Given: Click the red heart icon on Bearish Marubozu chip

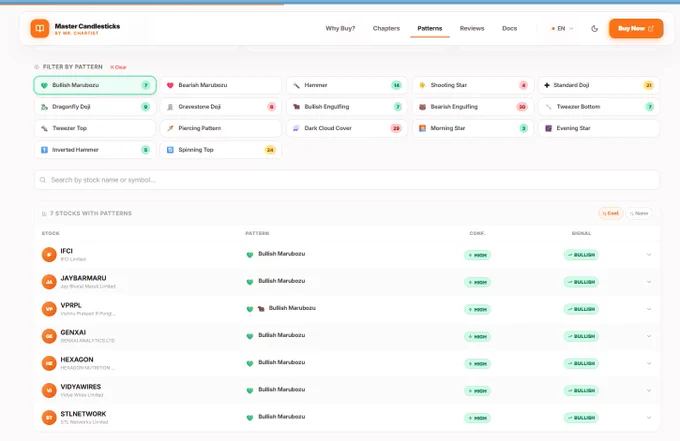Looking at the screenshot, I should 170,85.
